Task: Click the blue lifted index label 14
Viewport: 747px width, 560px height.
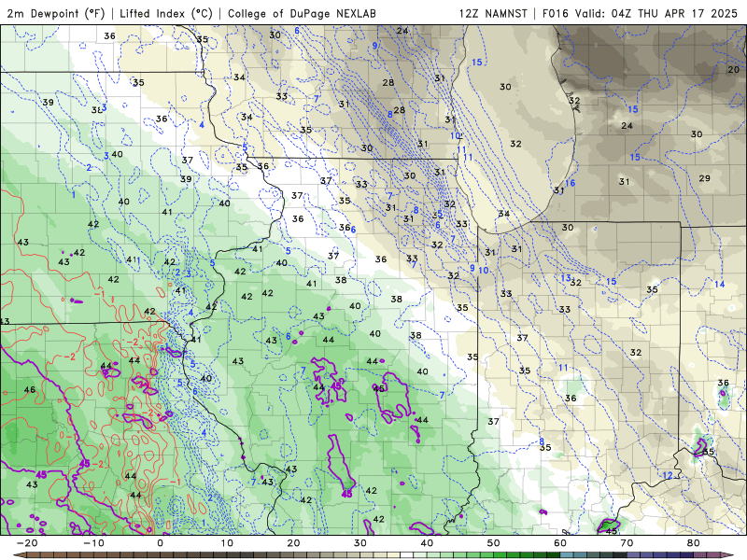Action: 719,285
